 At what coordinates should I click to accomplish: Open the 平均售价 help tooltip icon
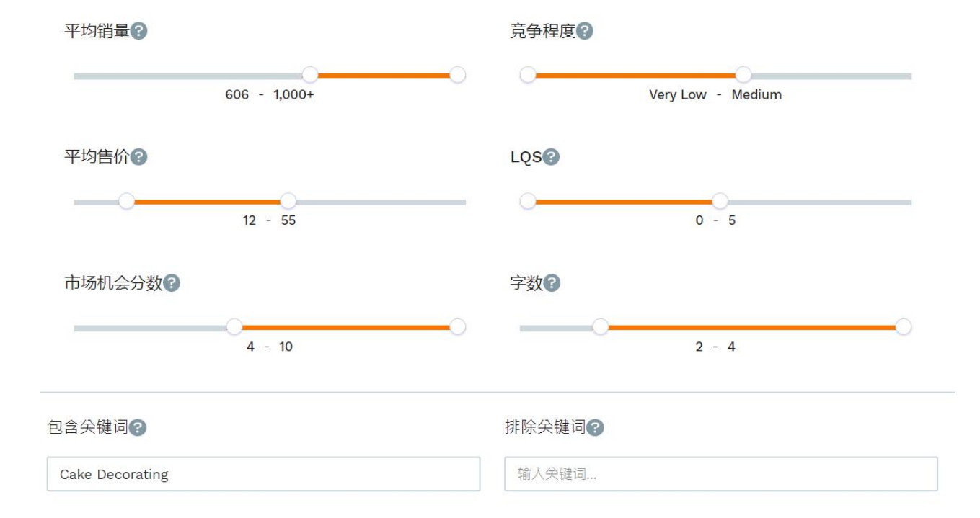click(139, 157)
